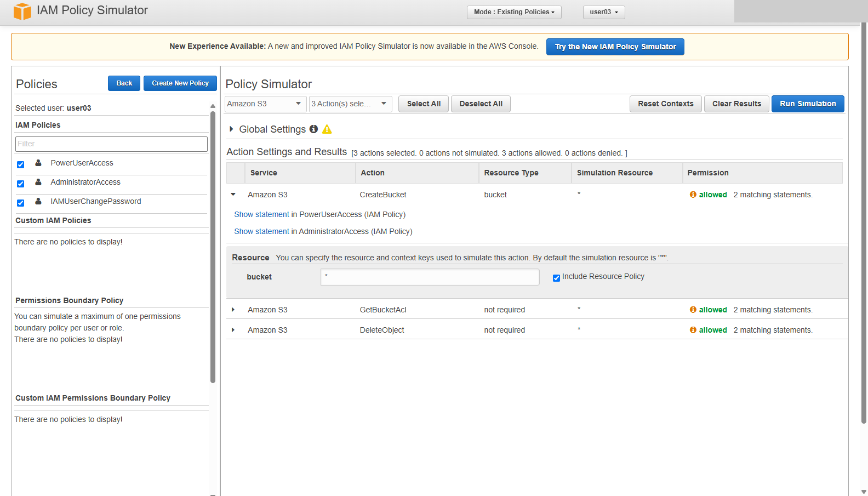Toggle Include Resource Policy checkbox

click(x=556, y=278)
